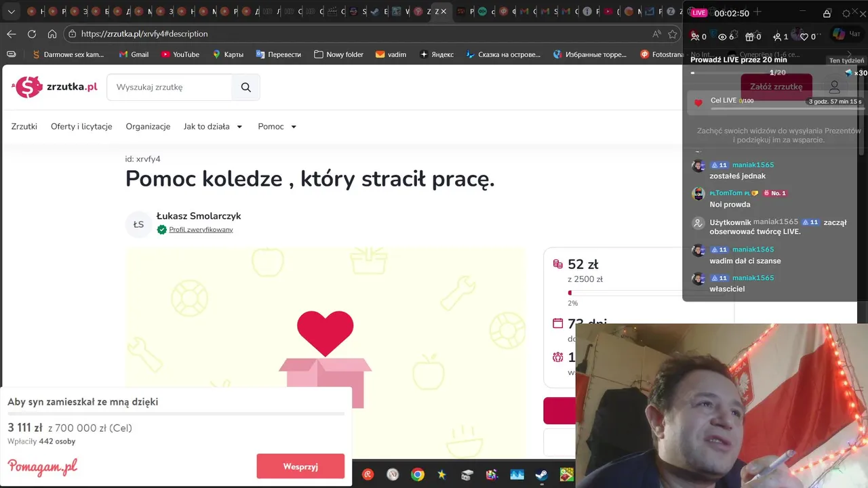Screen dimensions: 868x488
Task: Open the vadim bookmark
Action: tap(391, 54)
